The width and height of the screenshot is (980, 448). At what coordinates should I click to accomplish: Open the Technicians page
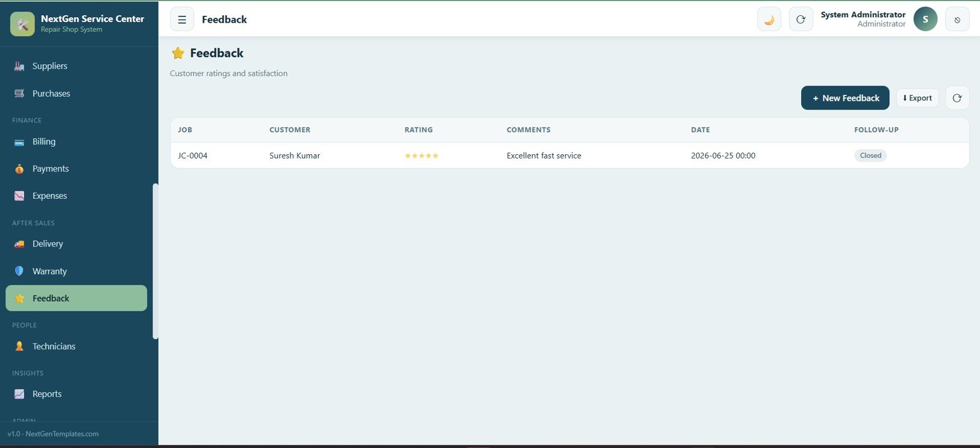pos(76,346)
